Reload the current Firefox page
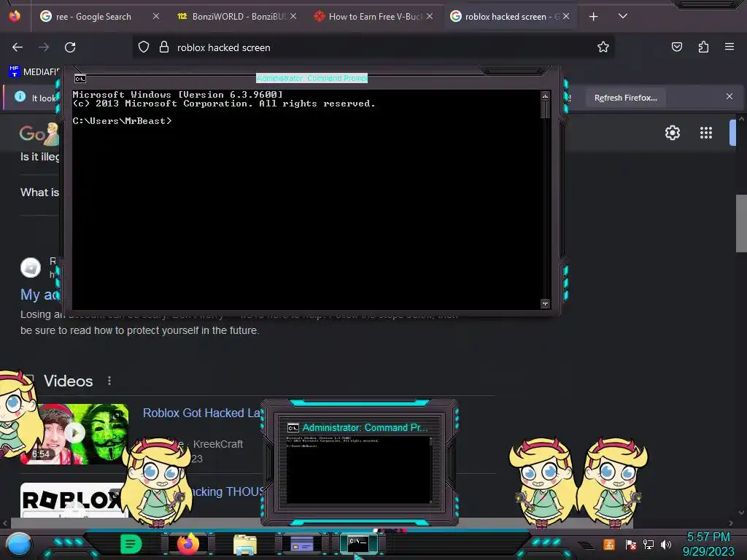 70,47
